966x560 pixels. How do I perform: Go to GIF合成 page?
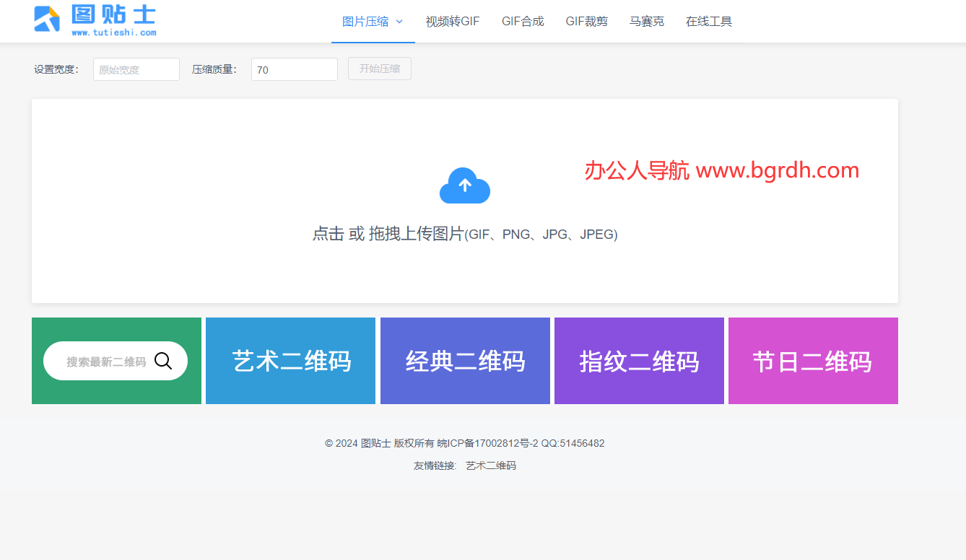523,22
